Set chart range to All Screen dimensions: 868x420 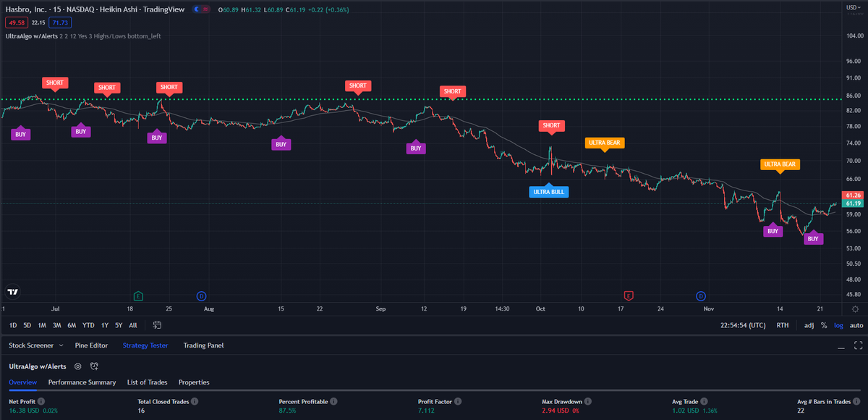[x=133, y=325]
